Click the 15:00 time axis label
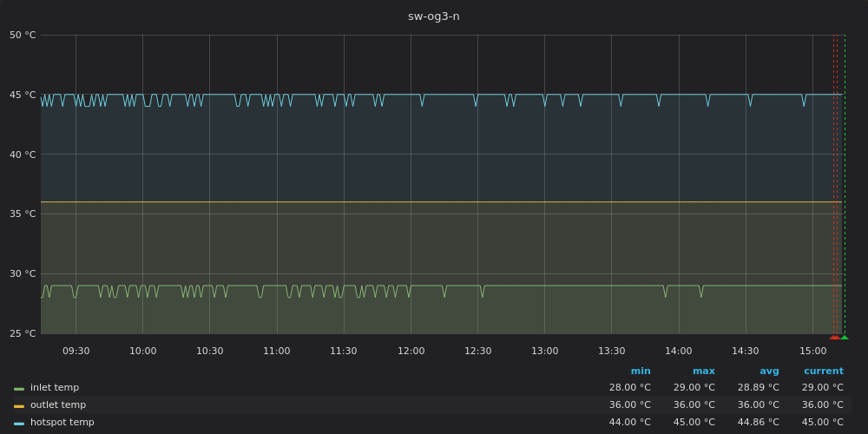Screen dimensions: 868x434 [x=812, y=352]
